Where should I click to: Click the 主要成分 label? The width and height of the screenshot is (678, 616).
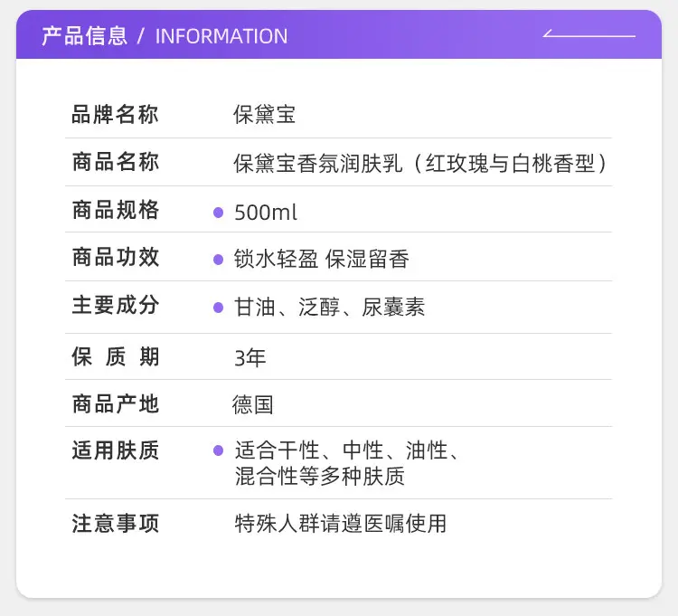click(x=116, y=305)
